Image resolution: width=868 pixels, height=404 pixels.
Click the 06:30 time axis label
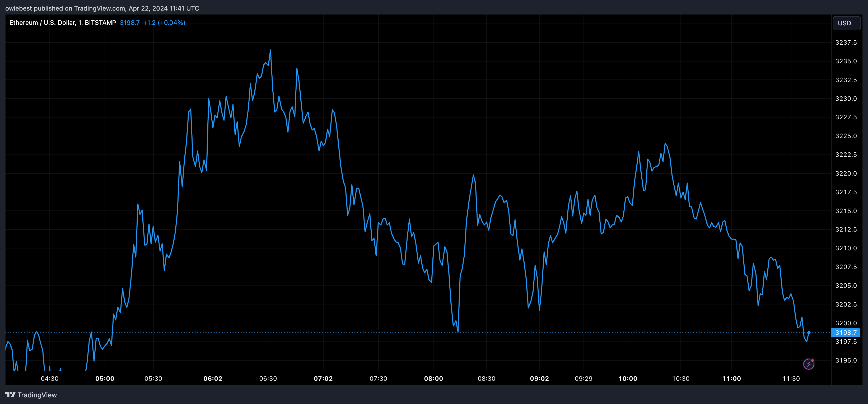pos(268,378)
